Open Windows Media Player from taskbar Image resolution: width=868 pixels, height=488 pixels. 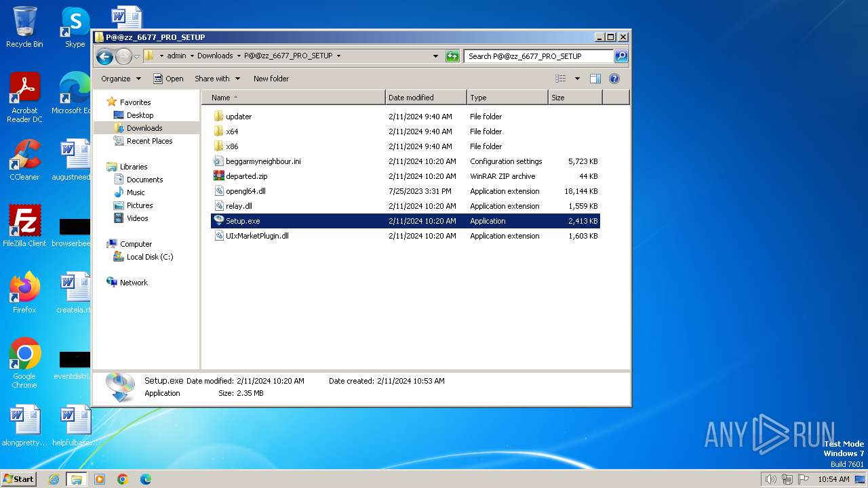click(100, 479)
